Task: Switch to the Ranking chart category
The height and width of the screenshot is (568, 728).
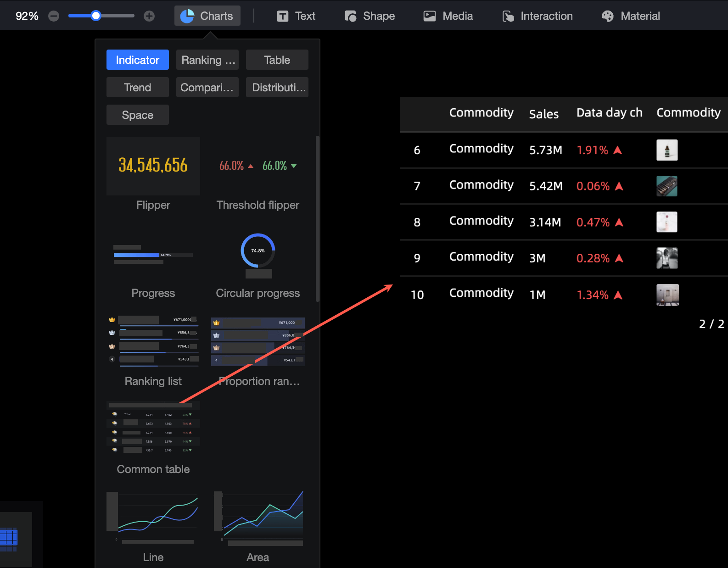Action: tap(207, 60)
